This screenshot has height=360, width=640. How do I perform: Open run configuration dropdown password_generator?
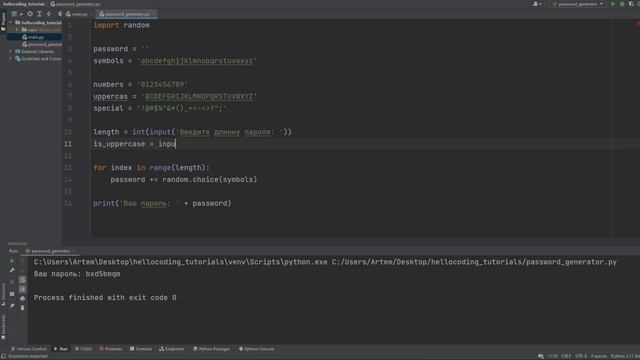point(578,4)
